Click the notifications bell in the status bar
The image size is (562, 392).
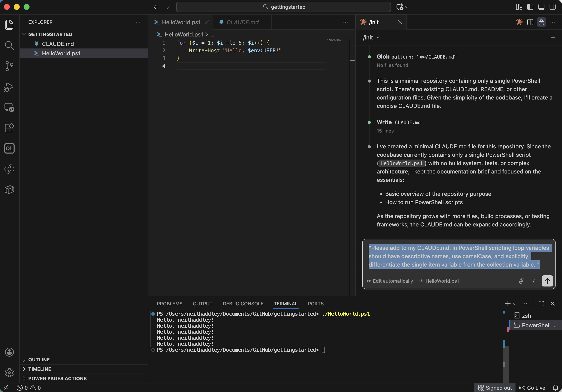click(x=555, y=387)
